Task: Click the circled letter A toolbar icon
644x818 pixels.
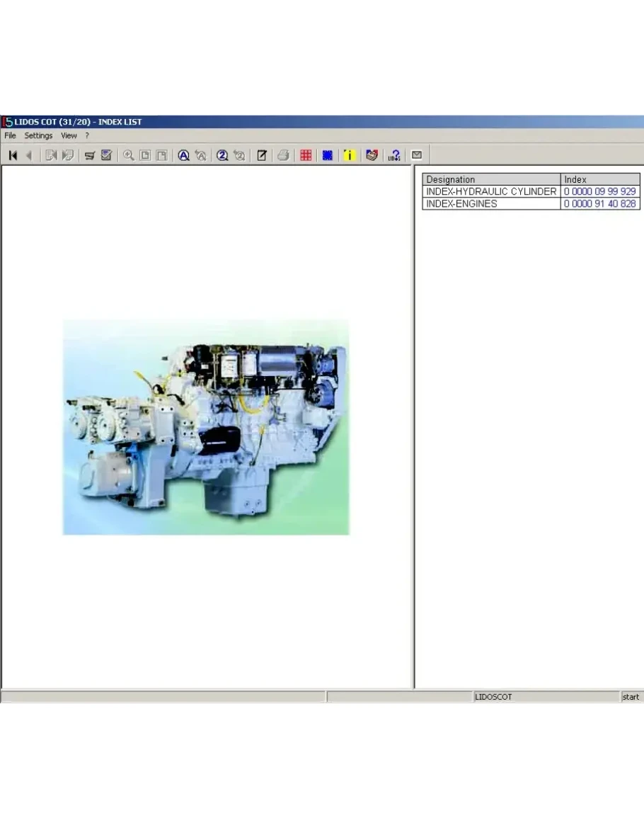Action: [183, 156]
